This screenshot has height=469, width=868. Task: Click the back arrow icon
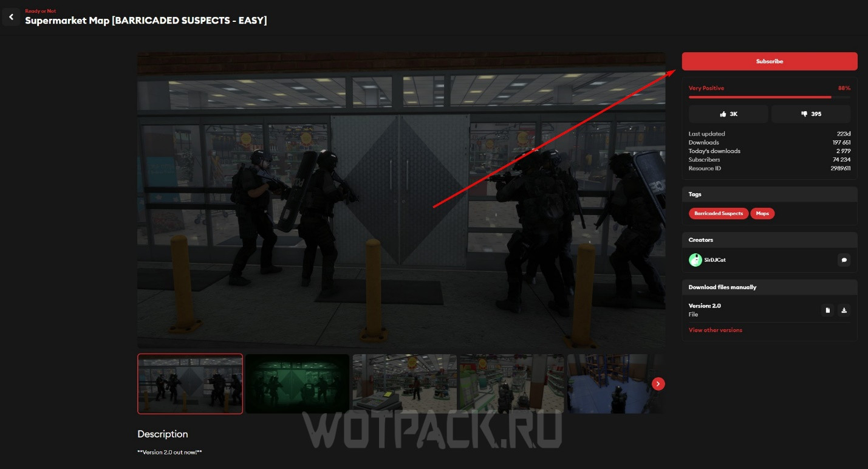pyautogui.click(x=11, y=17)
